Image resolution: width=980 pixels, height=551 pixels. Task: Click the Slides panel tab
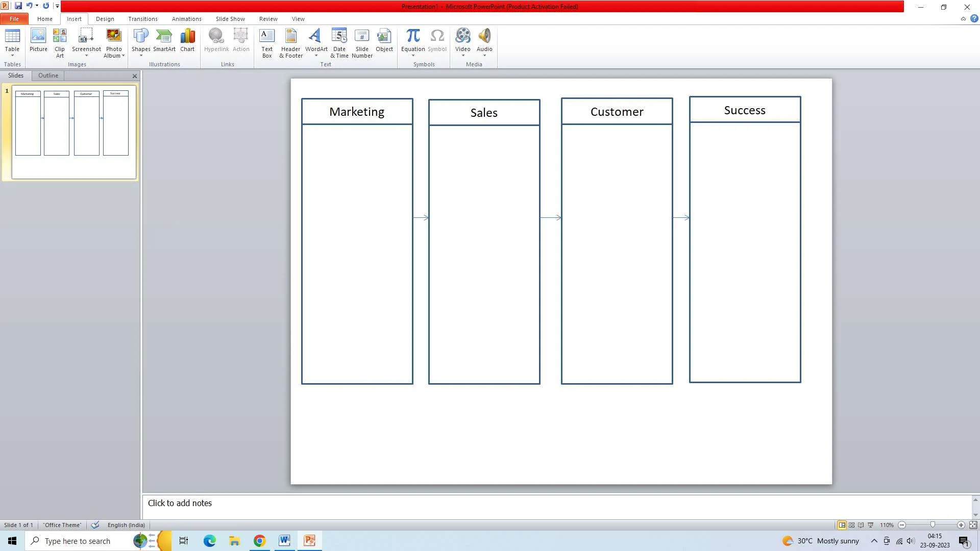(15, 76)
